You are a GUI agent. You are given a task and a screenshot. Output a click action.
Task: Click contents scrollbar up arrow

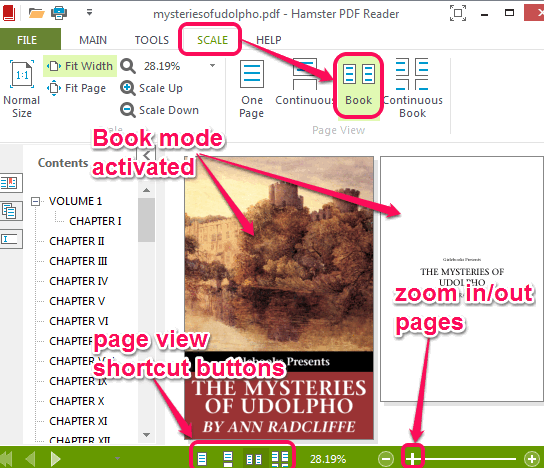click(x=146, y=190)
